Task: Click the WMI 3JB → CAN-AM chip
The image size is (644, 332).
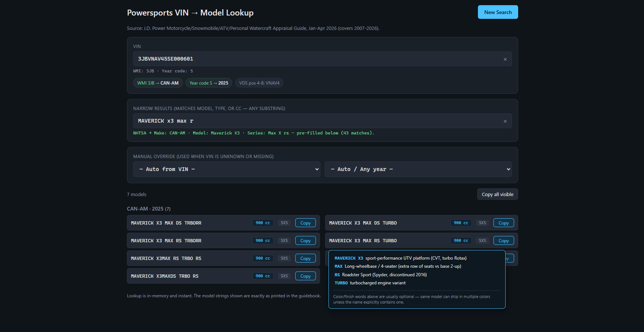Action: [x=158, y=83]
